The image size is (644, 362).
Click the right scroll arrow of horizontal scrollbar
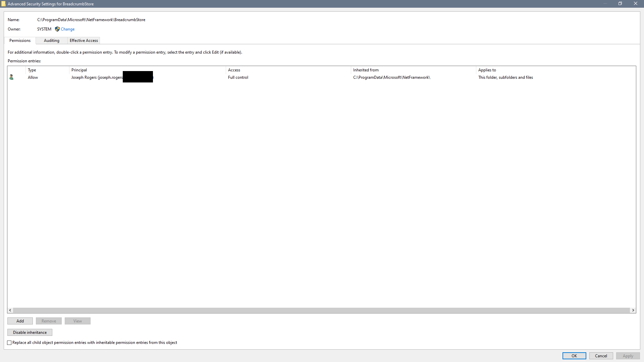633,310
